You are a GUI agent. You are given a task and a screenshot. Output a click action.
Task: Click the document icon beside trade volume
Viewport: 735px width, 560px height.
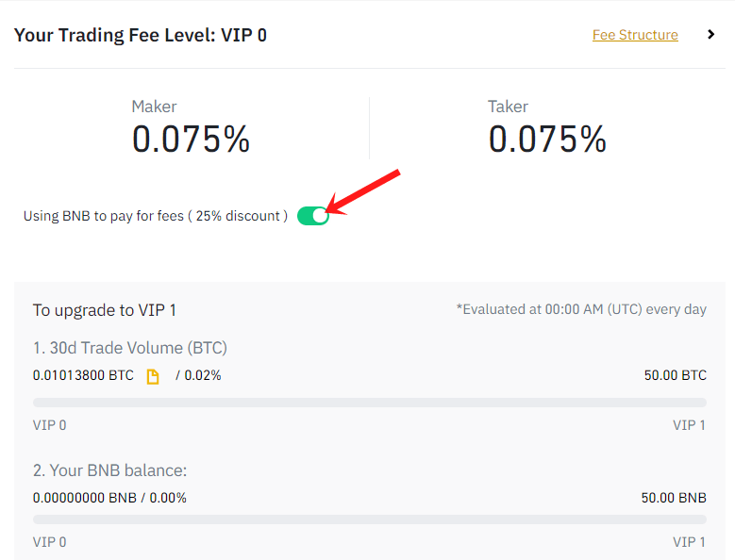(153, 376)
